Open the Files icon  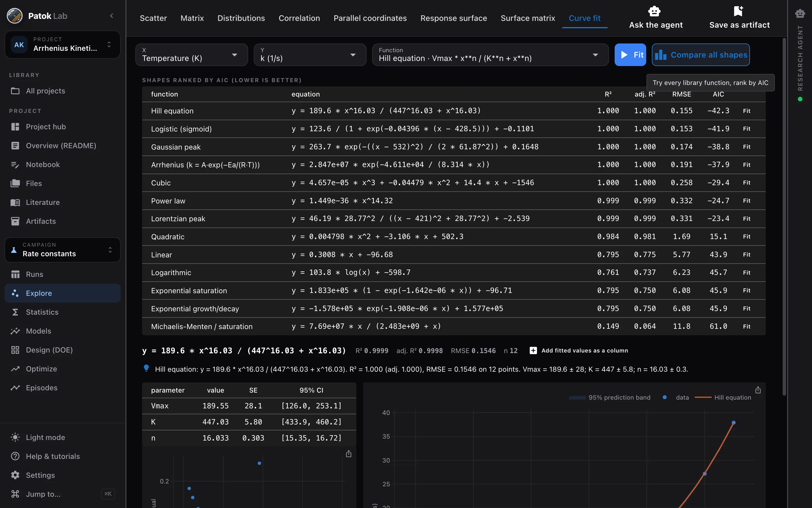(x=15, y=183)
